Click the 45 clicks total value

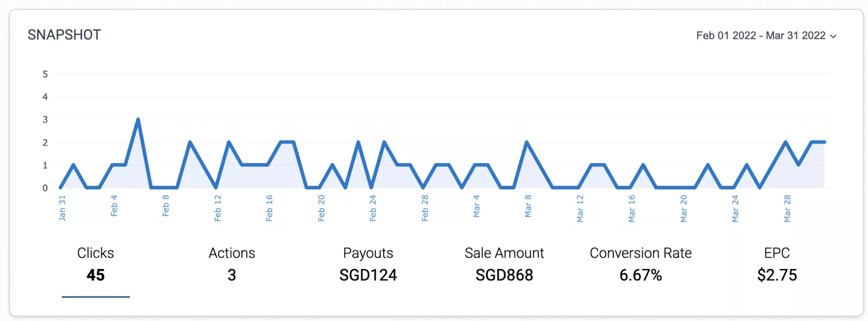(x=95, y=275)
